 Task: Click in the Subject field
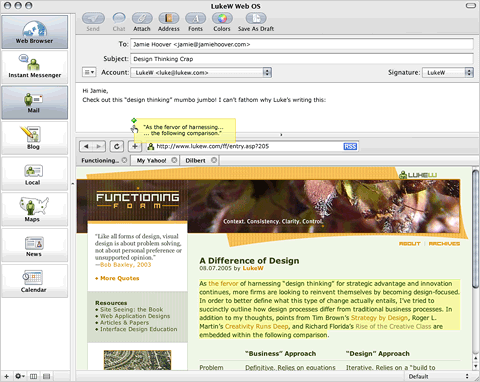click(x=302, y=59)
